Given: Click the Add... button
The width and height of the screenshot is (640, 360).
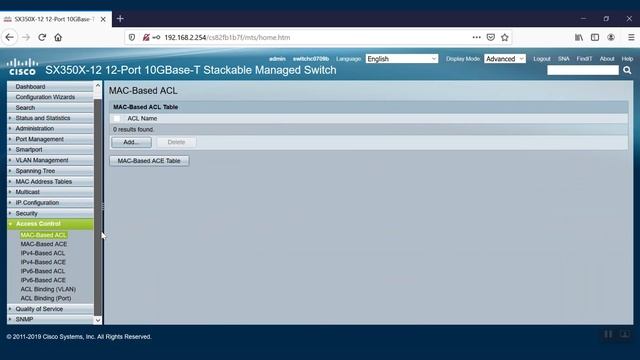Looking at the screenshot, I should (x=131, y=142).
